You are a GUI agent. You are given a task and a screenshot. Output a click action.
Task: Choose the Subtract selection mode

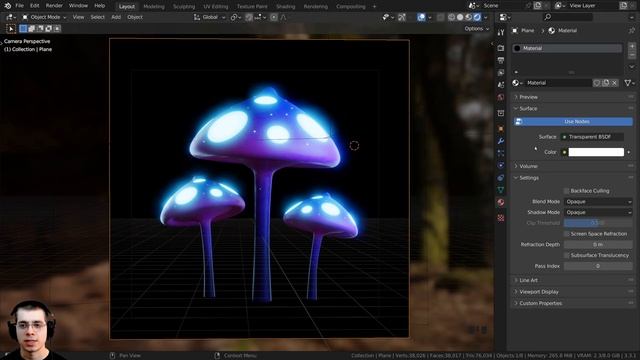pos(40,29)
